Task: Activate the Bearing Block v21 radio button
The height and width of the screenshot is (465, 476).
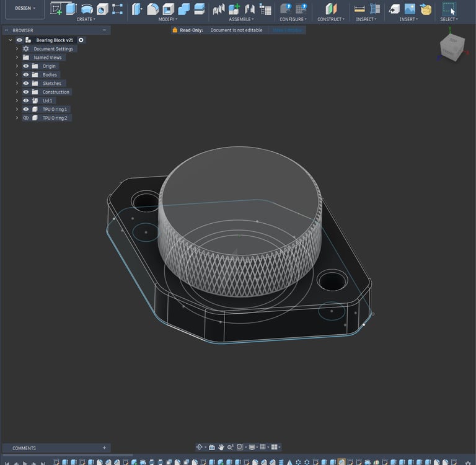Action: pyautogui.click(x=81, y=40)
